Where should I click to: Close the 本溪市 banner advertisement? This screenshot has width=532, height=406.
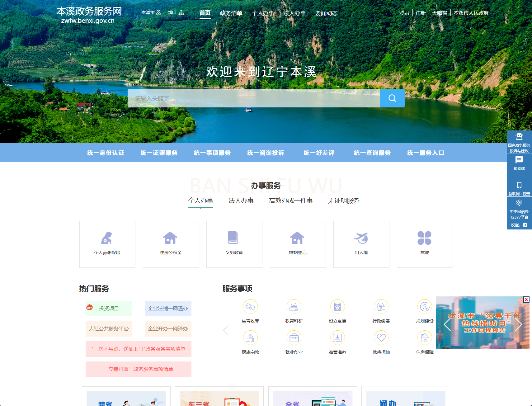click(526, 300)
